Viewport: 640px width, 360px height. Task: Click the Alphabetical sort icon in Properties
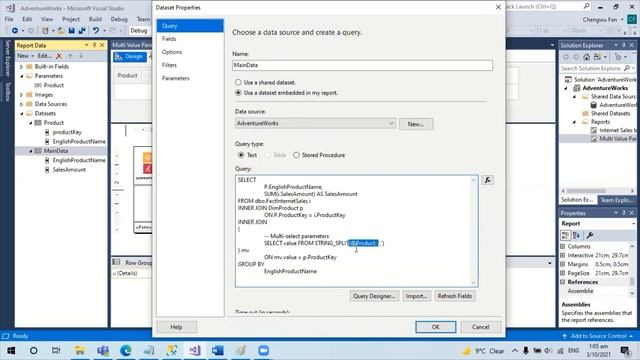(576, 235)
